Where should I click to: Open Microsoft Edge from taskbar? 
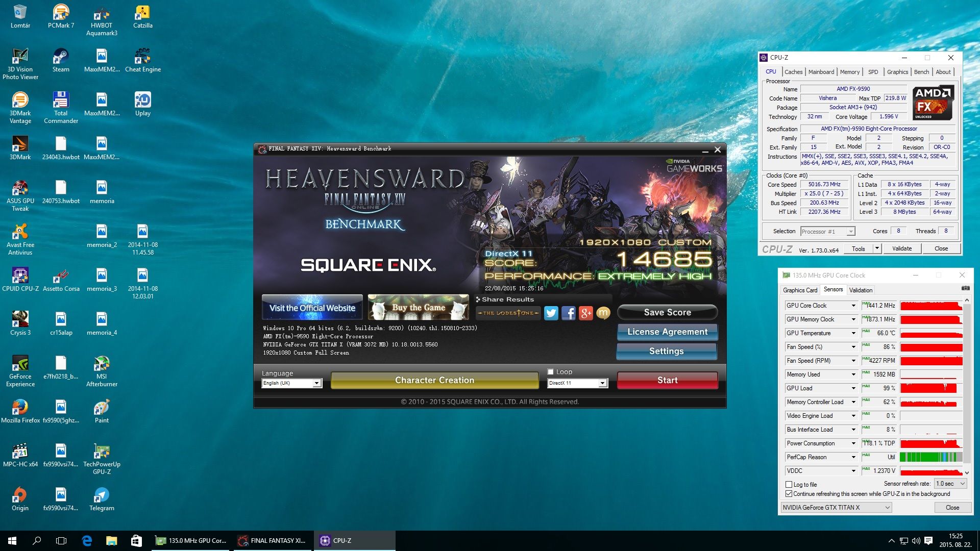(x=87, y=541)
